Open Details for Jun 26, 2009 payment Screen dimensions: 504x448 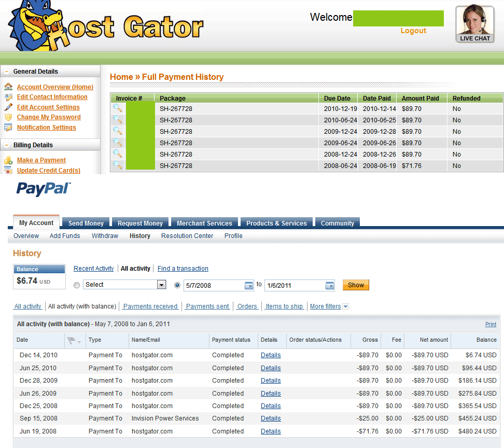point(271,394)
